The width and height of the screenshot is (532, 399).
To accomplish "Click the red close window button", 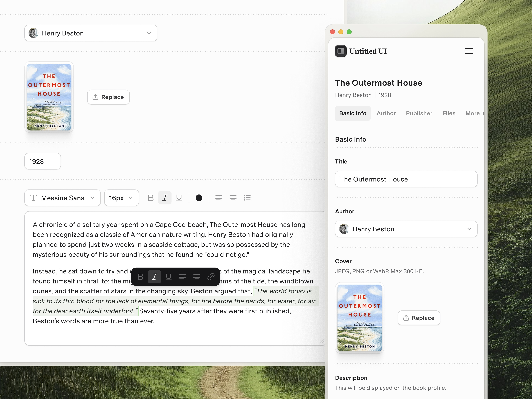I will [x=332, y=32].
